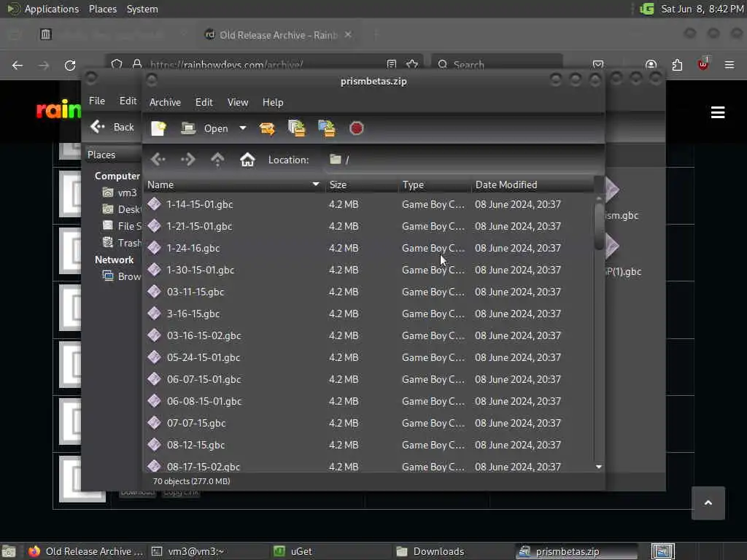Click the Firefox Search box
The width and height of the screenshot is (747, 560).
pyautogui.click(x=497, y=65)
